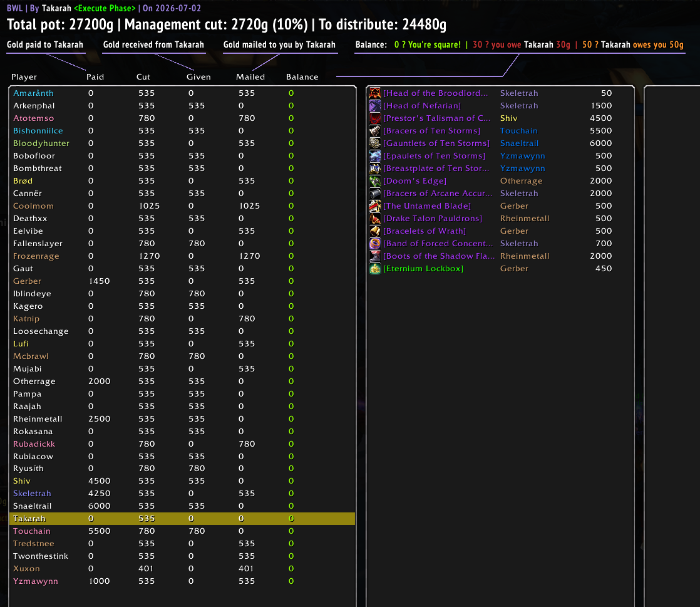Click the Gold mailed to you legend
The image size is (700, 607).
[x=279, y=44]
